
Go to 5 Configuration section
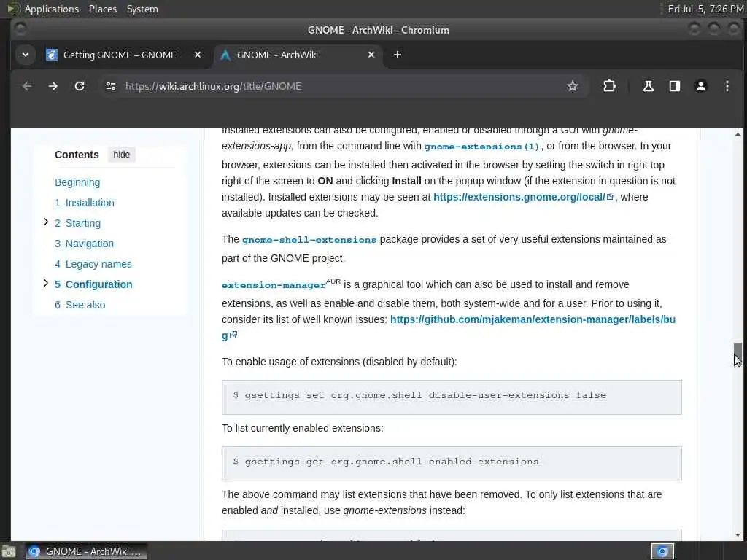93,285
